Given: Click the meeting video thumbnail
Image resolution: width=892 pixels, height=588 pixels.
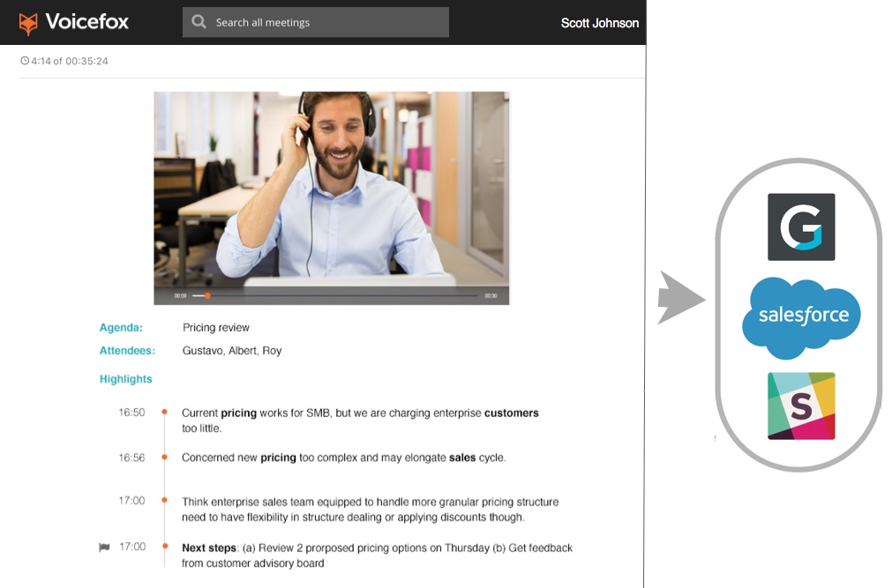Looking at the screenshot, I should click(332, 197).
